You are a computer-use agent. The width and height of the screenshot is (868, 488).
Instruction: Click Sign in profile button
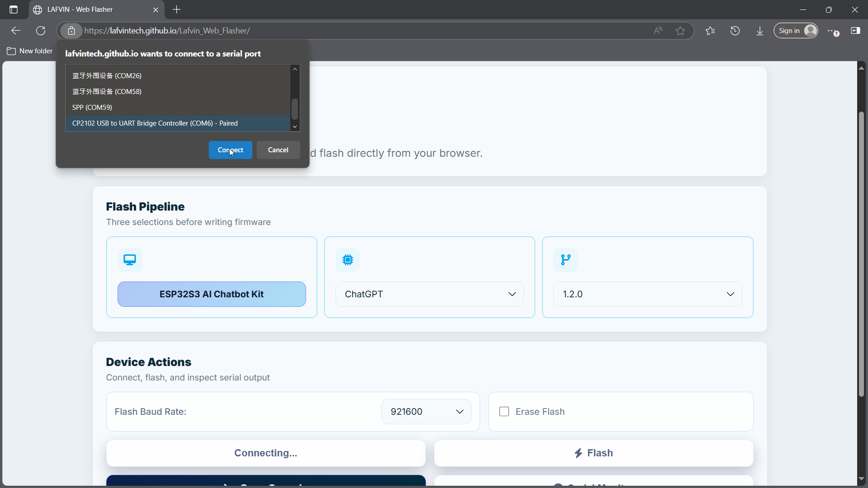[796, 31]
